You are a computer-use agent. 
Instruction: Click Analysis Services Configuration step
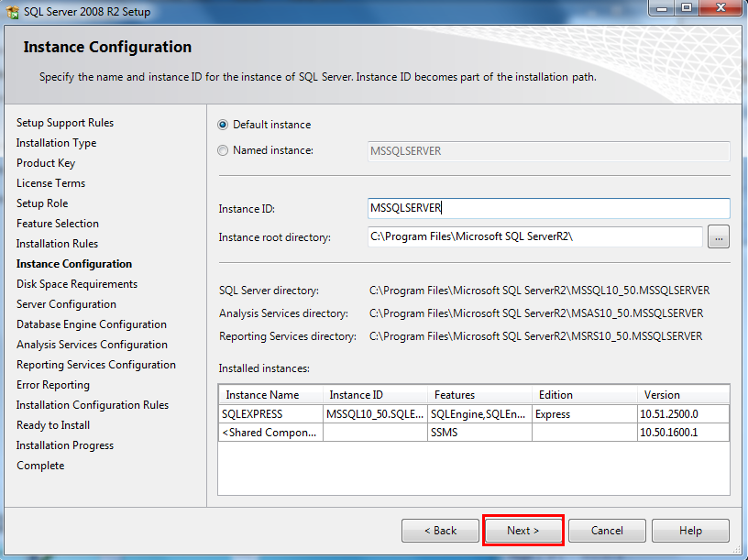pyautogui.click(x=92, y=345)
